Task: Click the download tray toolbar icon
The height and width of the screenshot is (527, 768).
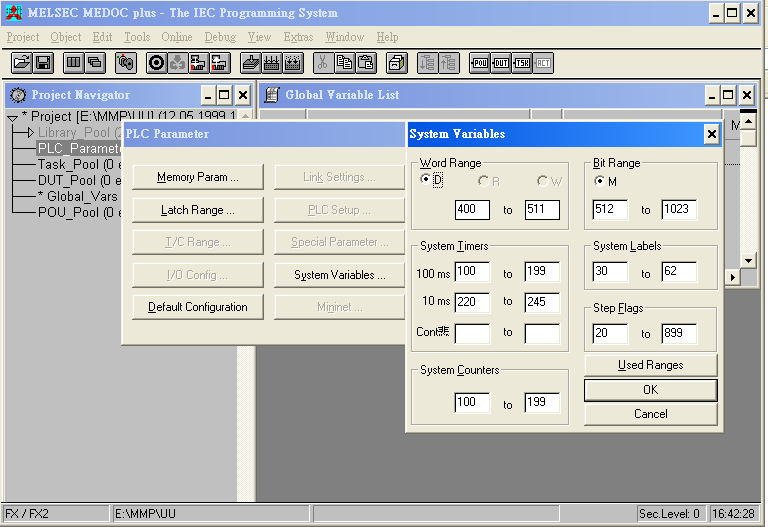Action: coord(251,63)
